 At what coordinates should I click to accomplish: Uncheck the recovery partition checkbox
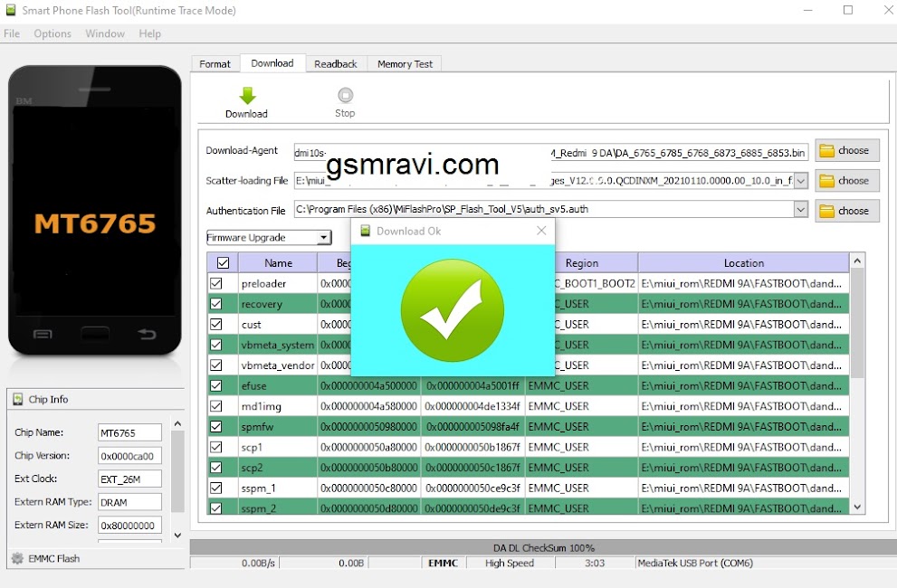[215, 304]
